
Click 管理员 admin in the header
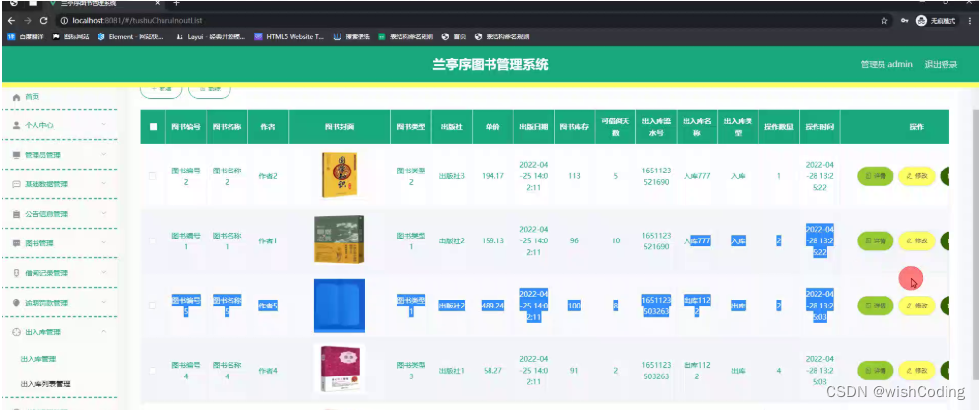click(x=886, y=64)
